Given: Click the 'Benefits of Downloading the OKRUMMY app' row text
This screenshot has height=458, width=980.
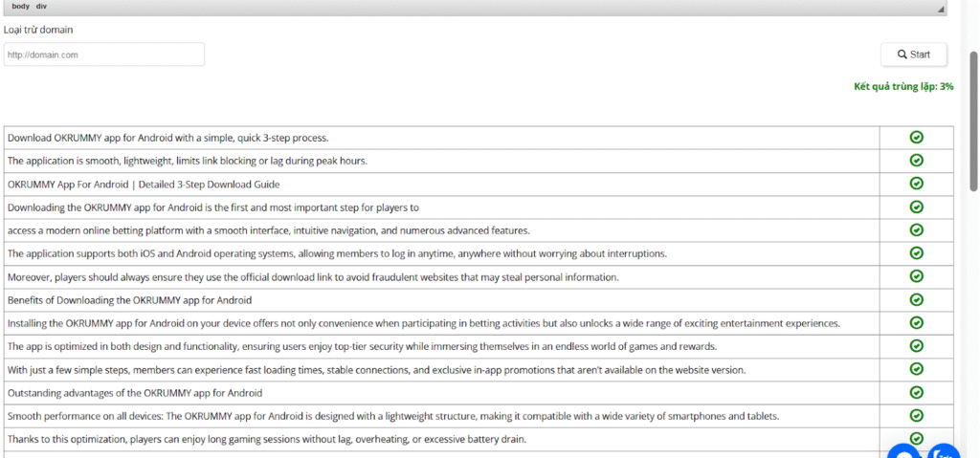Looking at the screenshot, I should click(129, 300).
